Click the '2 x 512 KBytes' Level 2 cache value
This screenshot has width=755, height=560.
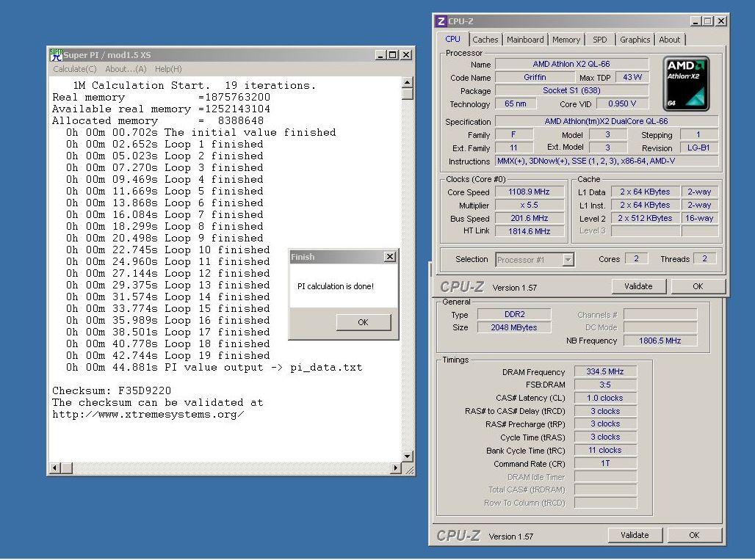pyautogui.click(x=645, y=218)
